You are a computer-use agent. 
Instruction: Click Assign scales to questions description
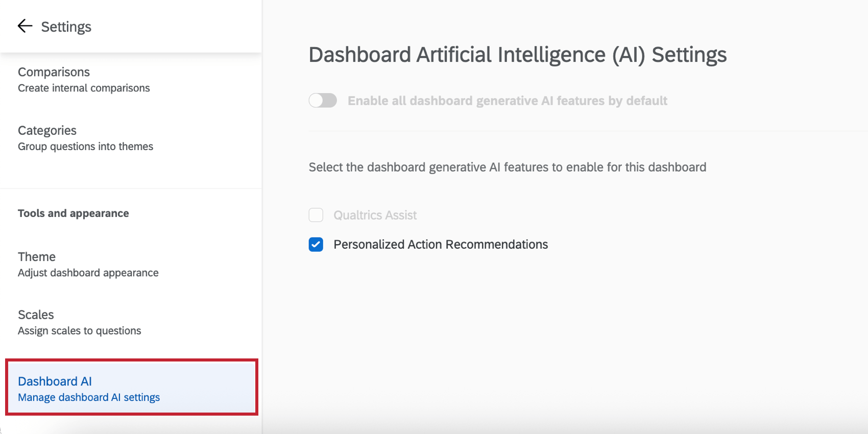79,330
